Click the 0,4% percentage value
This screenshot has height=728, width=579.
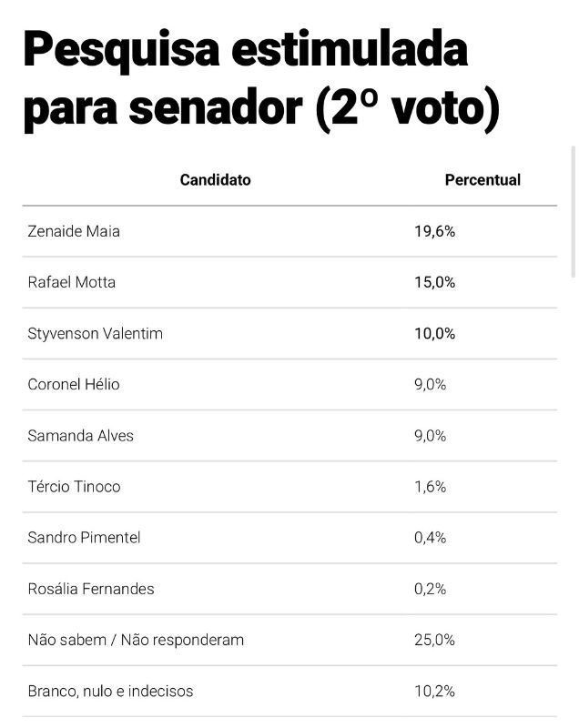click(430, 538)
